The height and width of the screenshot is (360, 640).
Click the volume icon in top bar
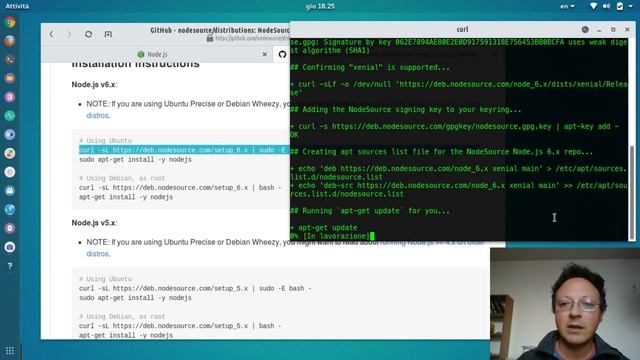coord(607,6)
